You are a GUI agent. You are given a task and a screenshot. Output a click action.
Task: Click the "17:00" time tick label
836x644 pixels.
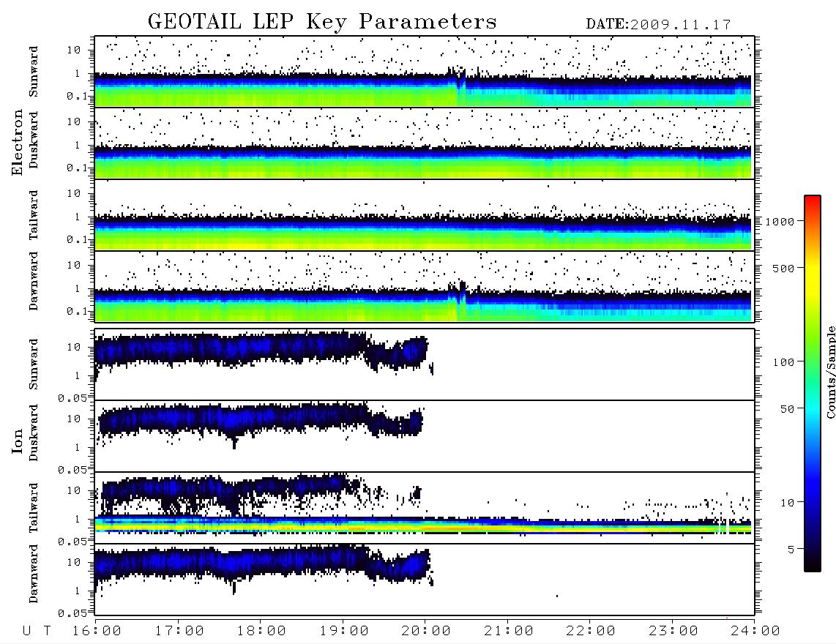(x=179, y=632)
